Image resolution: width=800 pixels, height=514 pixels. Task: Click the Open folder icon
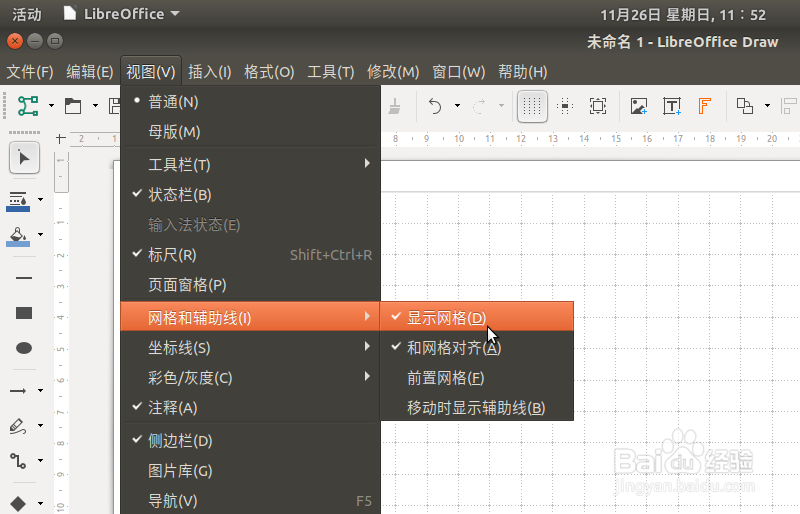[73, 106]
